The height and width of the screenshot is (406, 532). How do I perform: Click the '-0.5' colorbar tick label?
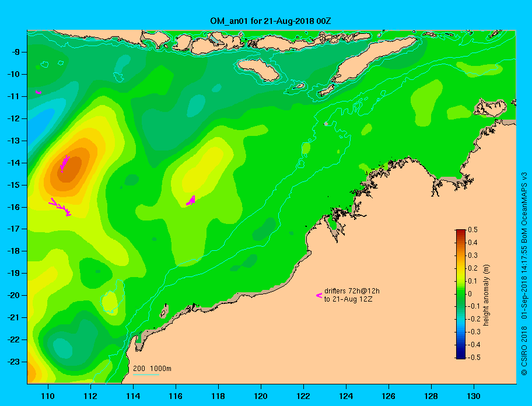[474, 358]
